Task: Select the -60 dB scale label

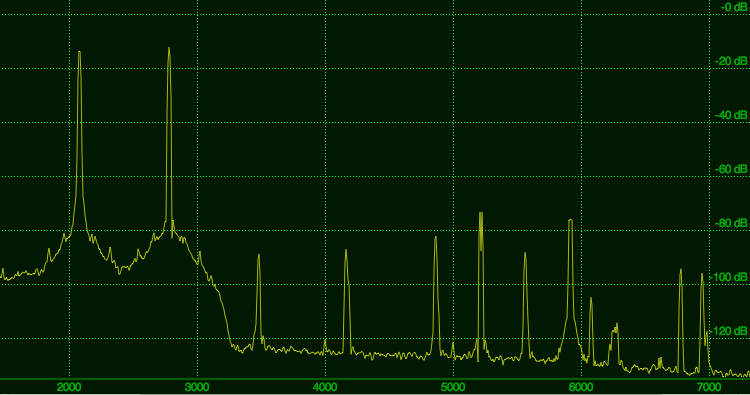Action: click(731, 169)
